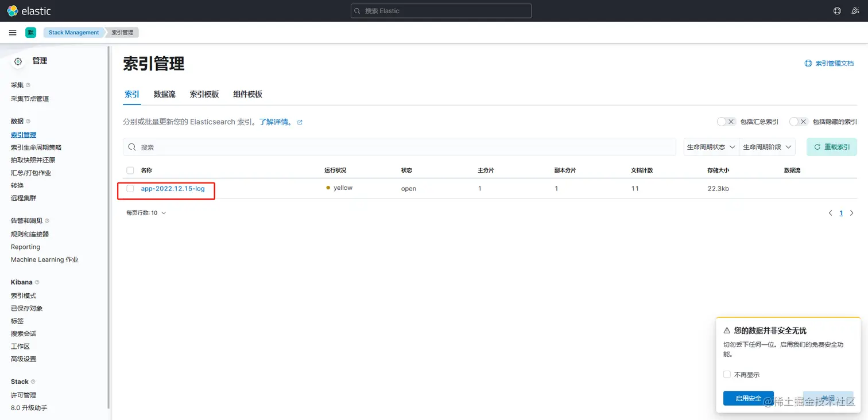The height and width of the screenshot is (420, 868).
Task: Sort by 名称 column header
Action: [146, 170]
